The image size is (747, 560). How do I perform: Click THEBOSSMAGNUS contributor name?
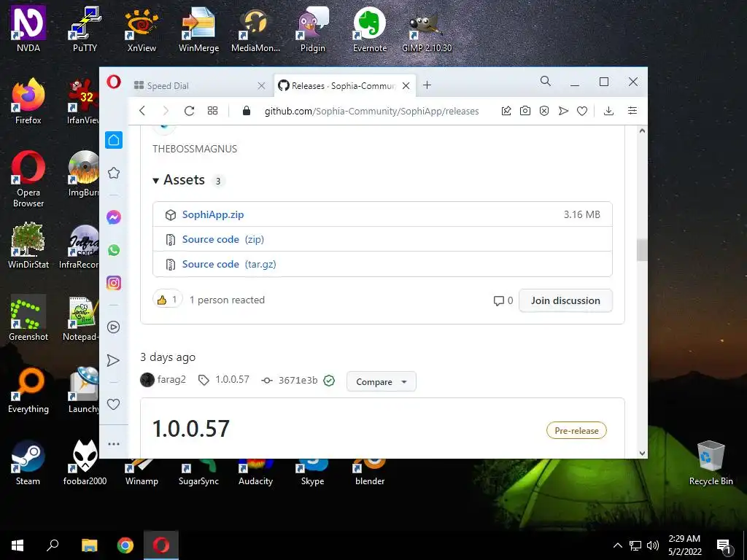194,149
